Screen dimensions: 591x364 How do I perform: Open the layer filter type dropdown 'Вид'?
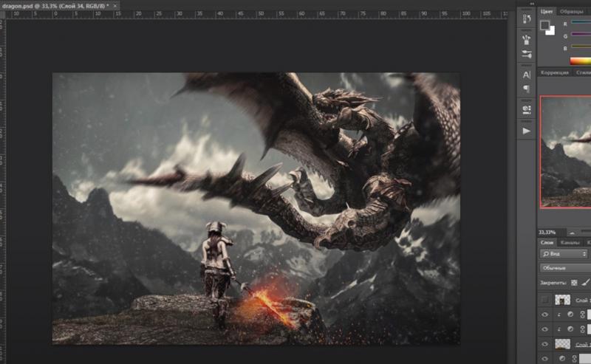coord(564,254)
